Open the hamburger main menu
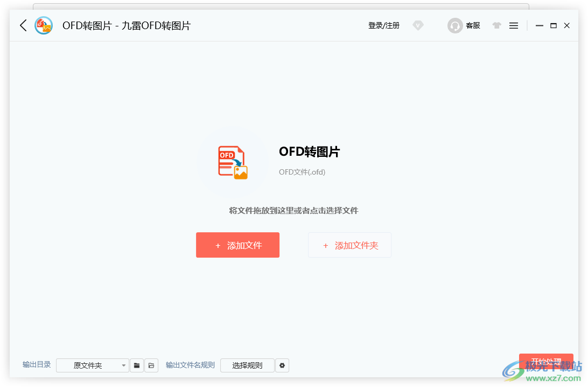Image resolution: width=588 pixels, height=387 pixels. pyautogui.click(x=513, y=25)
